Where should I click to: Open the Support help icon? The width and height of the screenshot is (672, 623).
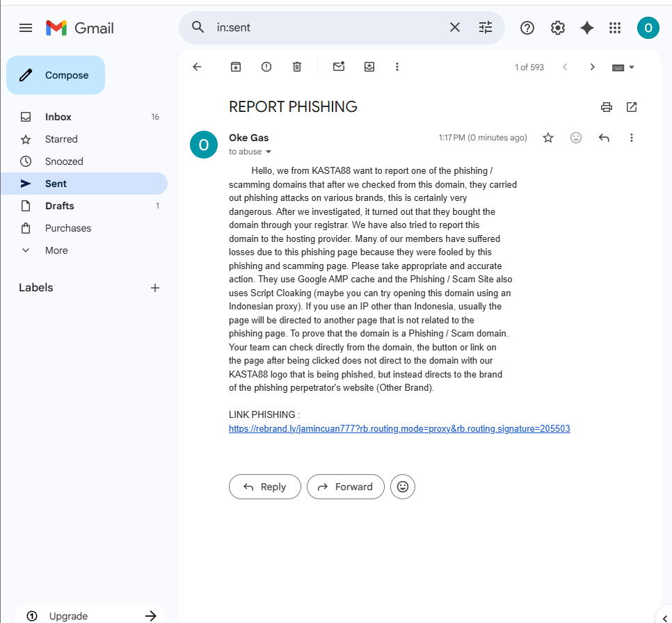coord(527,28)
